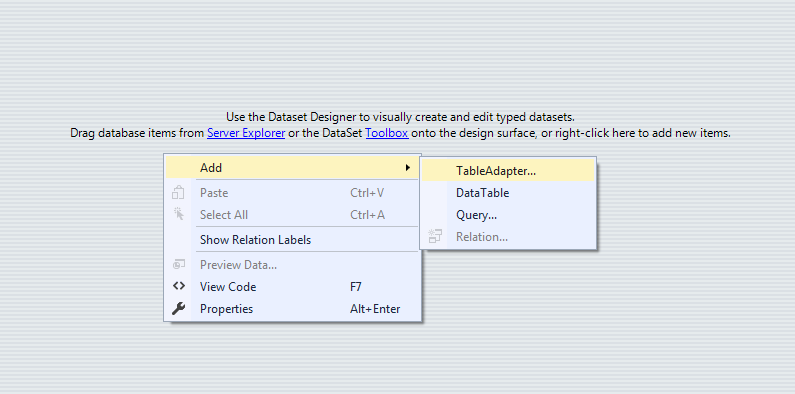
Task: Click the Properties wrench icon
Action: (x=178, y=308)
